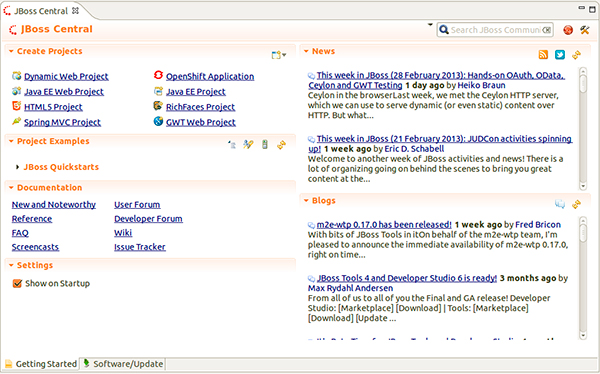Click the Java EE Web Project icon

(16, 91)
